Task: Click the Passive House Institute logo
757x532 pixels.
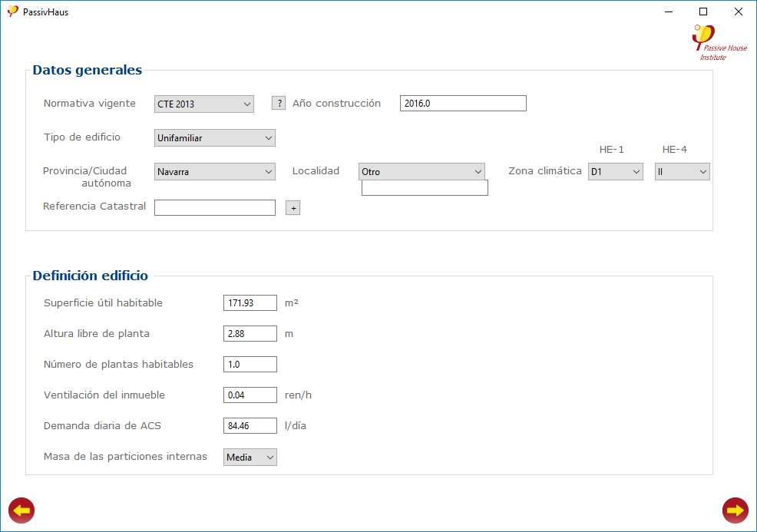Action: pos(718,43)
